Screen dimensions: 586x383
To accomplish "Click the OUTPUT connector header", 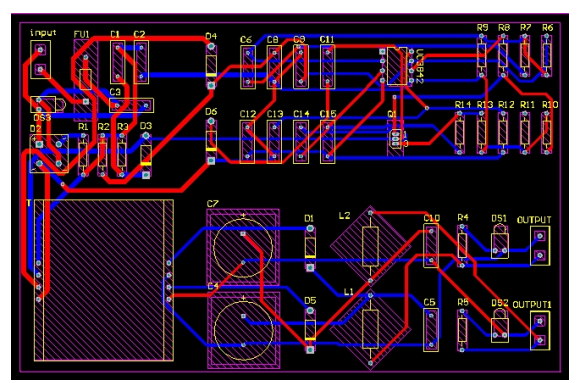I will (x=540, y=245).
